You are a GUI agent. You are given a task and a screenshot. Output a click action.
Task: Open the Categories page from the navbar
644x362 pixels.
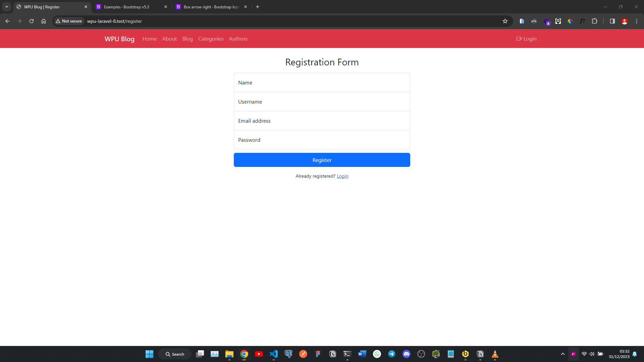[x=210, y=39]
